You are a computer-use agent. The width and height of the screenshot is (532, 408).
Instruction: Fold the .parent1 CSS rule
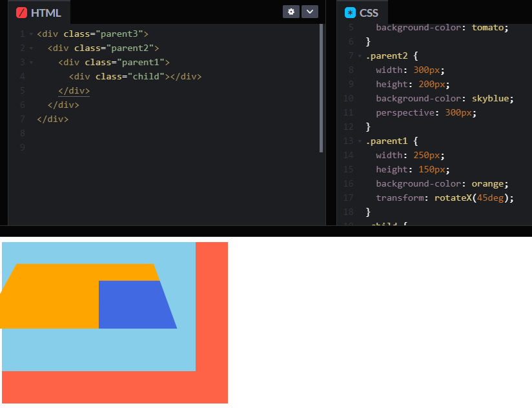[360, 141]
